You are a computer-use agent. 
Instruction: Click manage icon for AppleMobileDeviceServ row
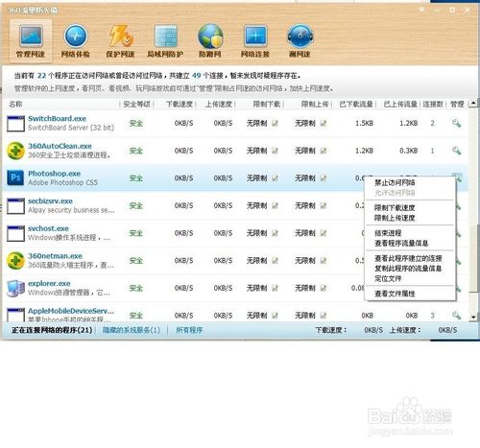pos(456,316)
